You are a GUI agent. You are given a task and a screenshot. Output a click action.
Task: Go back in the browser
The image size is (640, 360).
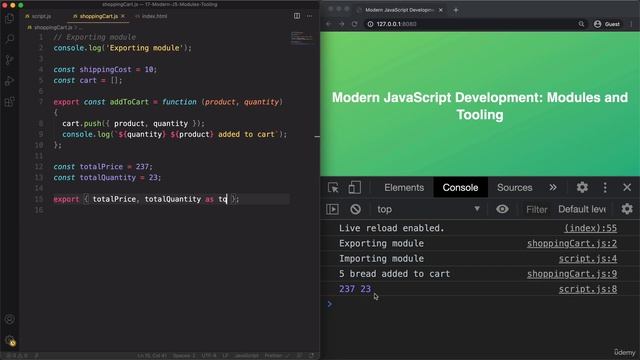pyautogui.click(x=329, y=24)
